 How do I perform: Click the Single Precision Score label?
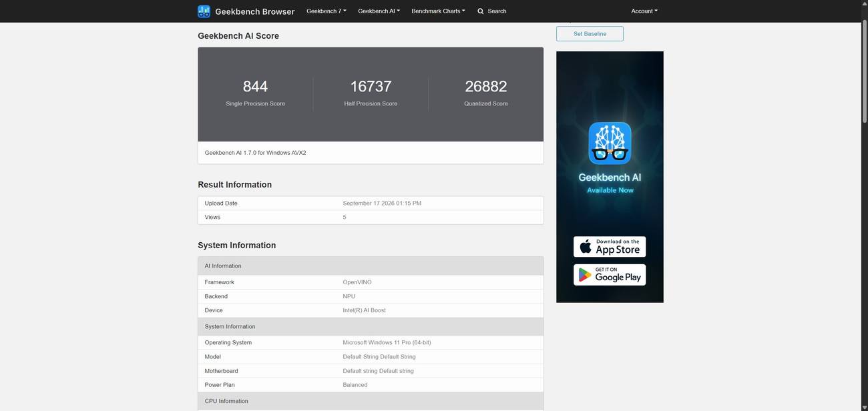click(255, 103)
